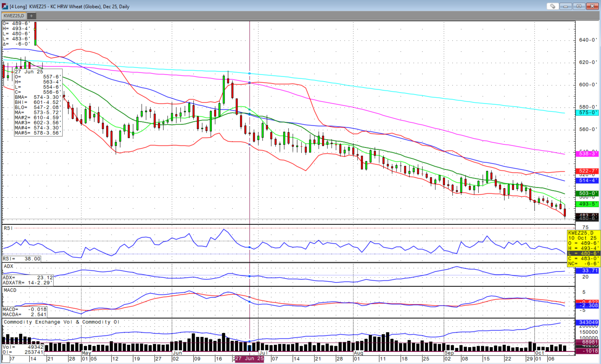Close the KWEZ25 chart window
This screenshot has width=601, height=364.
[592, 6]
